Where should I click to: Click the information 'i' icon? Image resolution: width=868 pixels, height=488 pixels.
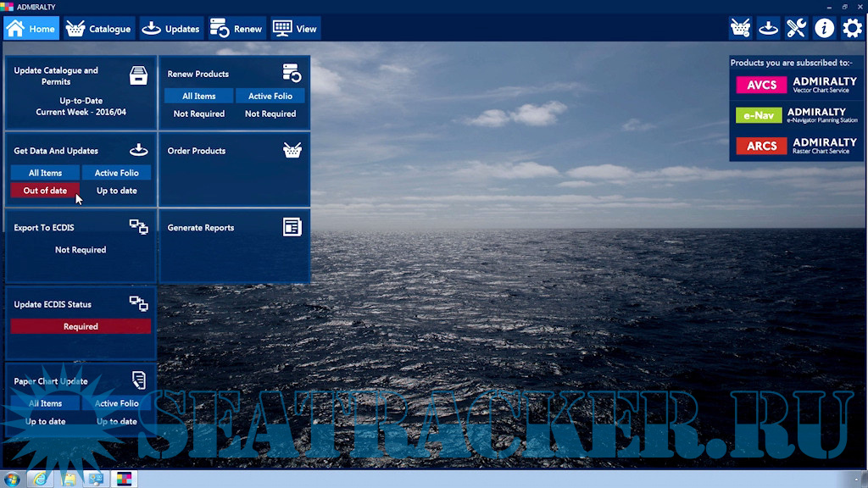pos(824,28)
